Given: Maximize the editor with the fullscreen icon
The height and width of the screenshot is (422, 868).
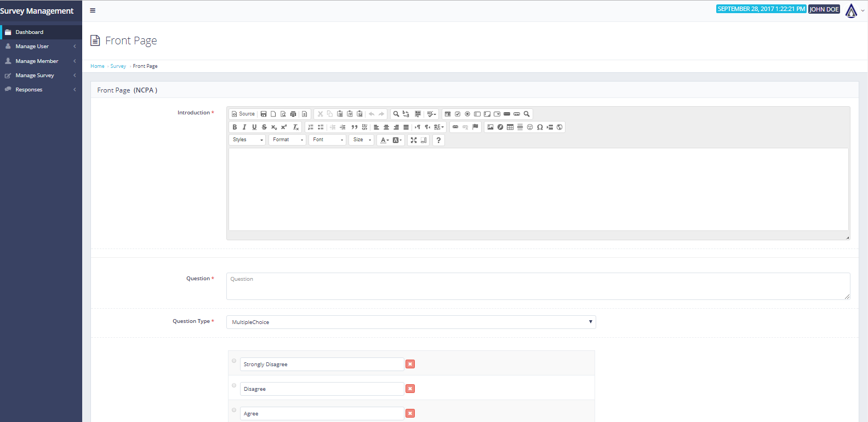Looking at the screenshot, I should 414,140.
